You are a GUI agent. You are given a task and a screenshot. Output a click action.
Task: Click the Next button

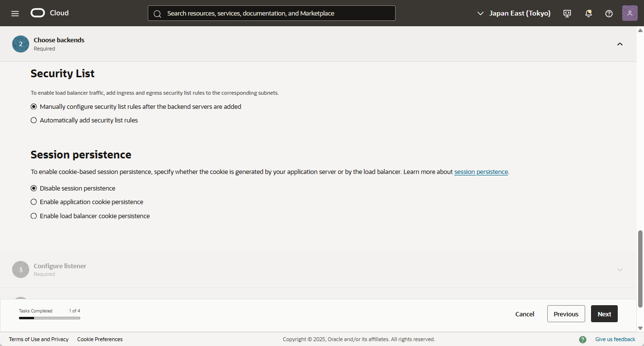coord(604,314)
